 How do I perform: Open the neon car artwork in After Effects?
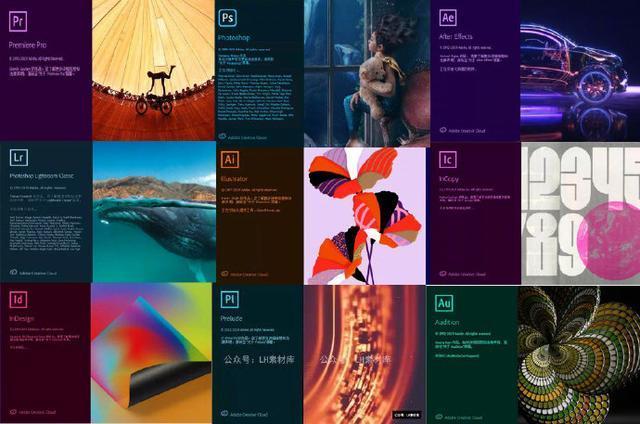click(x=580, y=71)
